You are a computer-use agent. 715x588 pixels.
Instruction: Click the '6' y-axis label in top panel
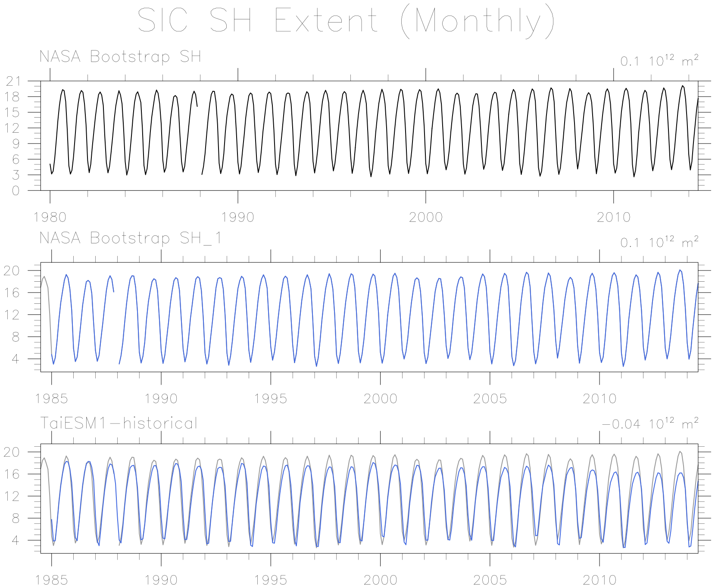[16, 159]
